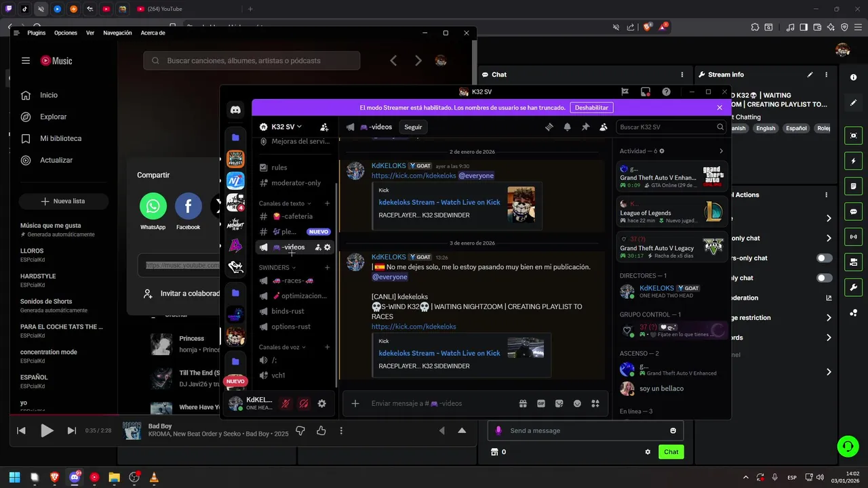Open kdekeloks Stream link from January 3
This screenshot has width=868, height=488.
pos(439,353)
